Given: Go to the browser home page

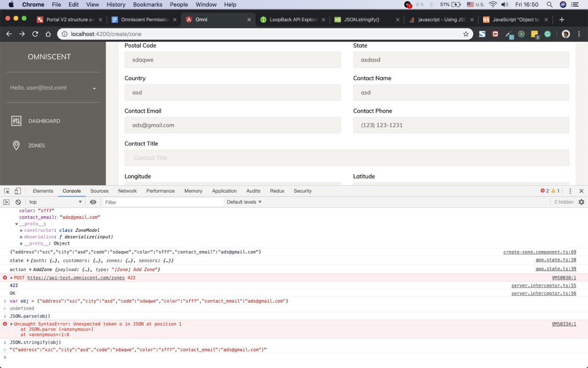Looking at the screenshot, I should point(48,34).
